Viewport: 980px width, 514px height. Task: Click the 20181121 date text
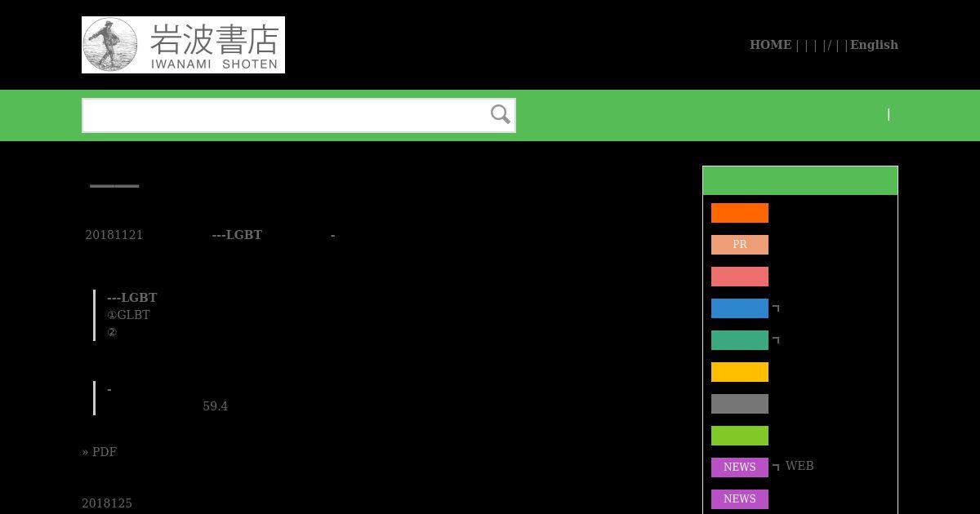pyautogui.click(x=114, y=235)
